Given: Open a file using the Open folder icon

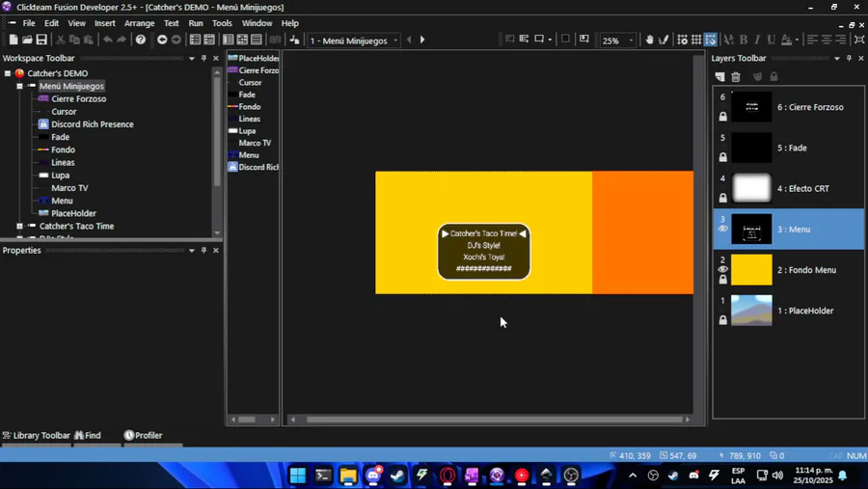Looking at the screenshot, I should 27,40.
